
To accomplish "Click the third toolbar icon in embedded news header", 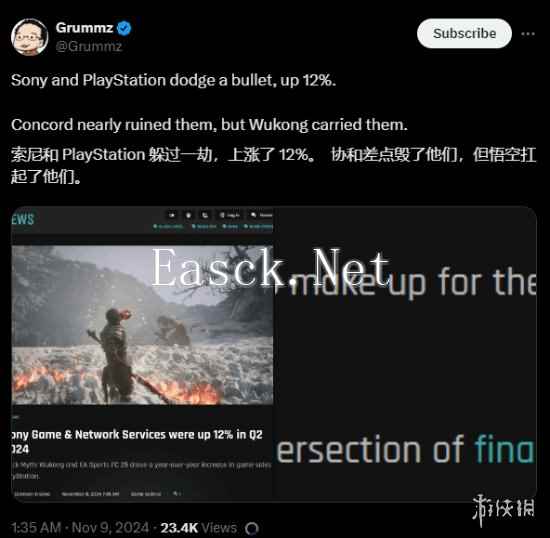I will click(x=205, y=215).
